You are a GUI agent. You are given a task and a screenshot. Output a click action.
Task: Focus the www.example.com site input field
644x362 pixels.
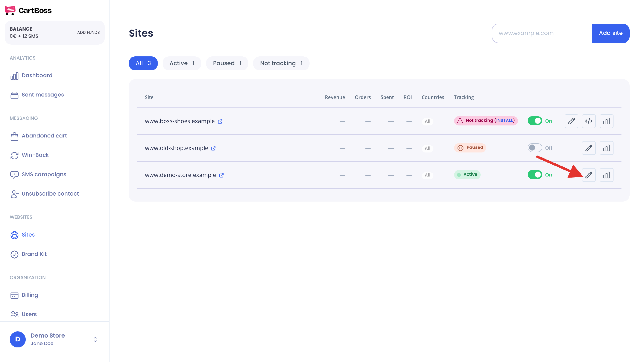tap(542, 33)
